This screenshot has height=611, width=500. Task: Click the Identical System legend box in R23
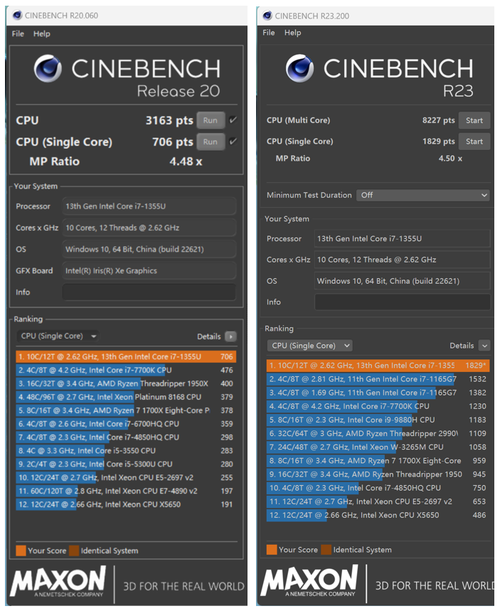(x=326, y=550)
